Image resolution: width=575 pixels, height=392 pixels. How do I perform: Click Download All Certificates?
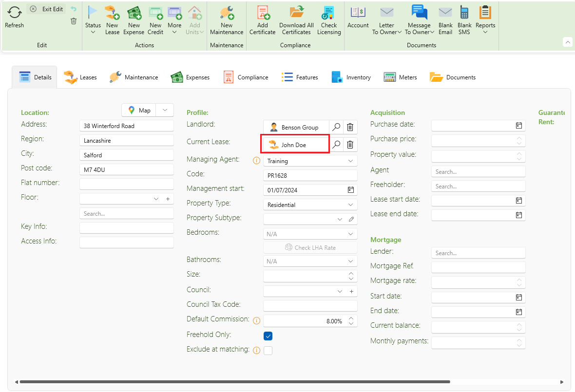pos(296,20)
